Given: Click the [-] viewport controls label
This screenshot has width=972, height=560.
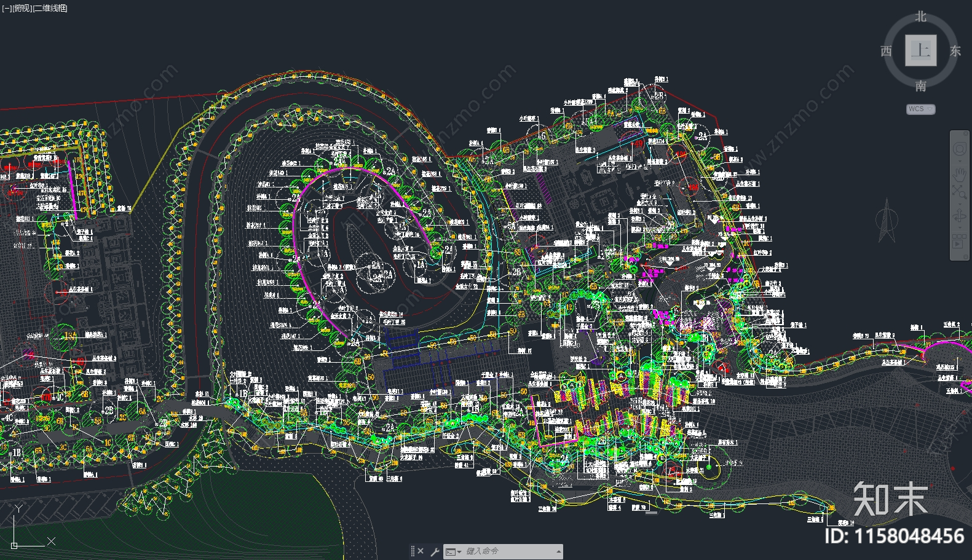Looking at the screenshot, I should click(x=6, y=8).
